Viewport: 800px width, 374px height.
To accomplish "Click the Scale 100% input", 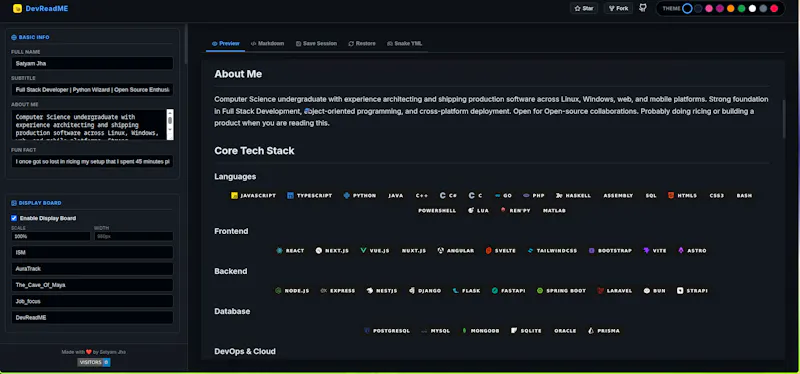I will click(51, 236).
